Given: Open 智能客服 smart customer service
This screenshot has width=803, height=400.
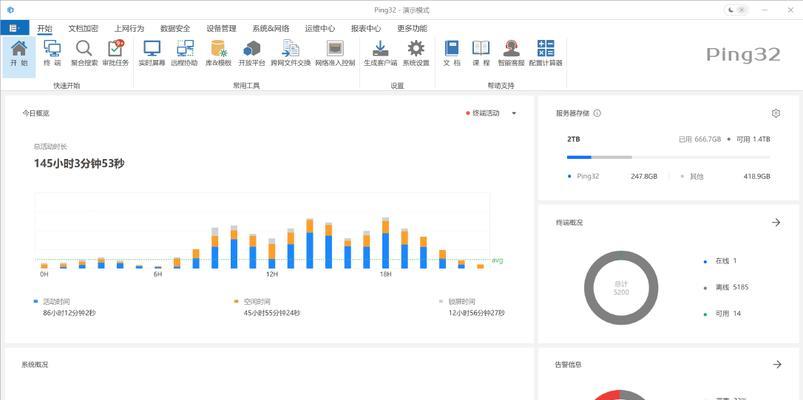Looking at the screenshot, I should (x=512, y=53).
